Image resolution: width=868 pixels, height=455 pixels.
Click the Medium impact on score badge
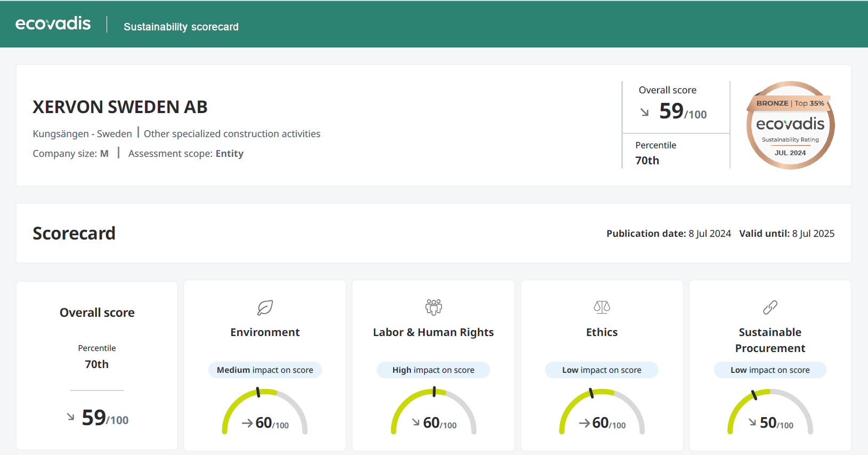pyautogui.click(x=265, y=370)
